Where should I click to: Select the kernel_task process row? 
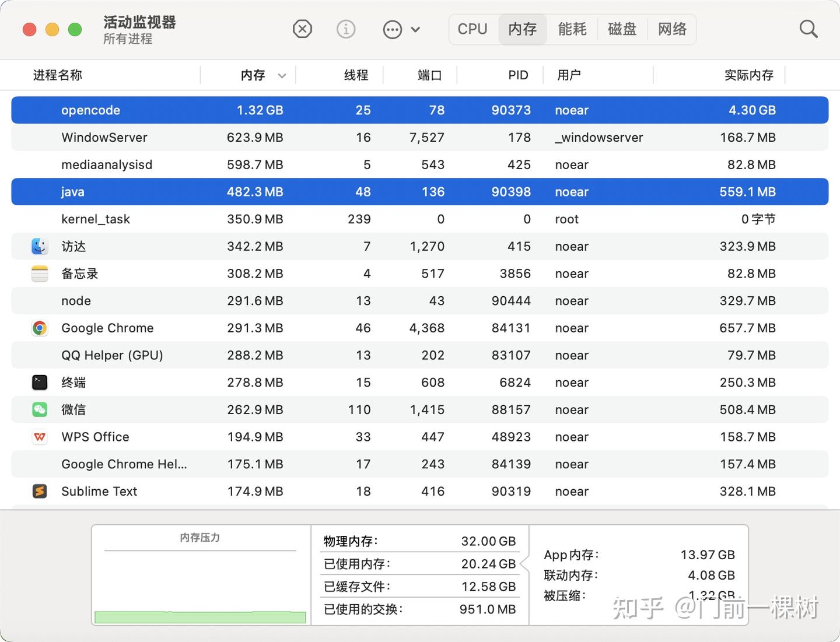[420, 219]
